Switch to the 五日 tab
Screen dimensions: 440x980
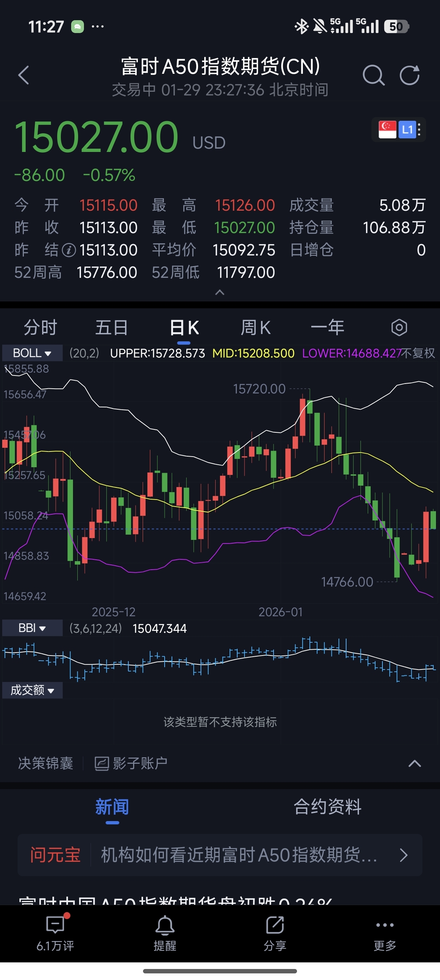tap(111, 327)
